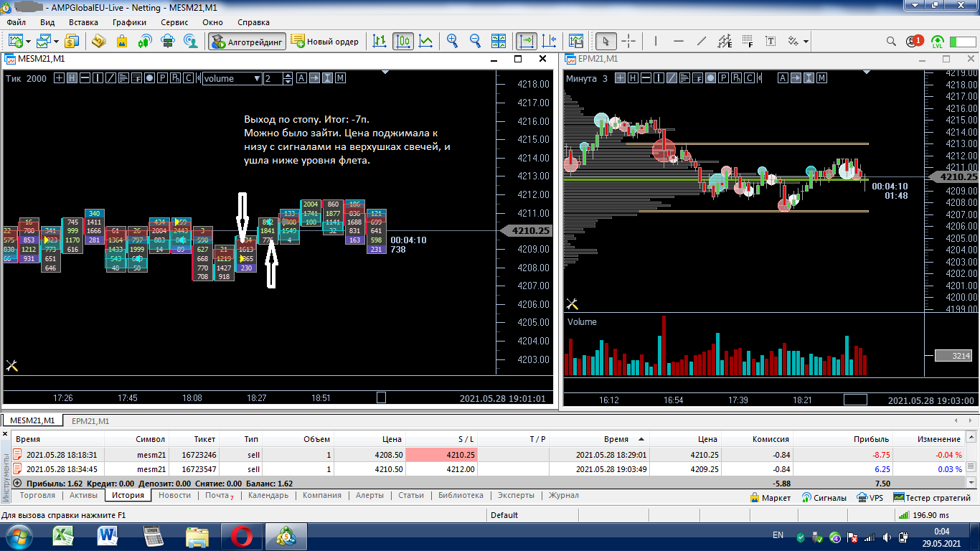980x551 pixels.
Task: Select the trendline drawing tool
Action: click(x=702, y=41)
